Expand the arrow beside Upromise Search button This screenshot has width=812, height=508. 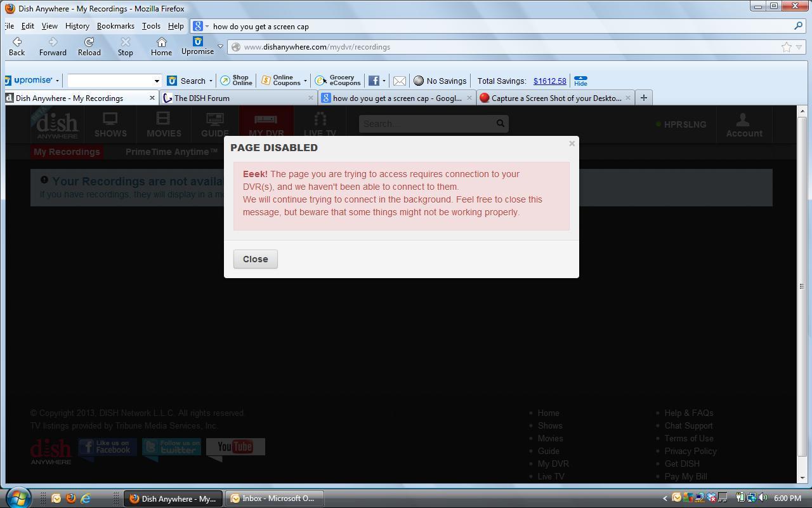point(211,81)
